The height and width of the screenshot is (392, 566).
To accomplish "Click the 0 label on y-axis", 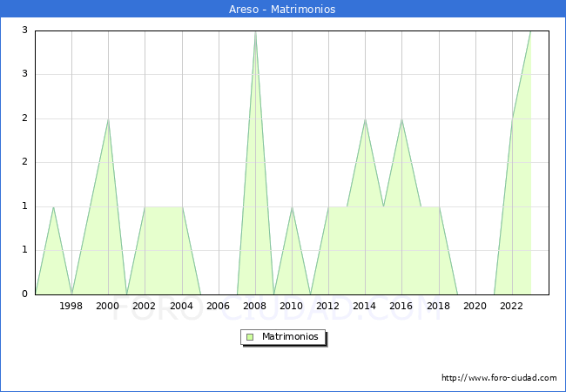I will (x=25, y=294).
